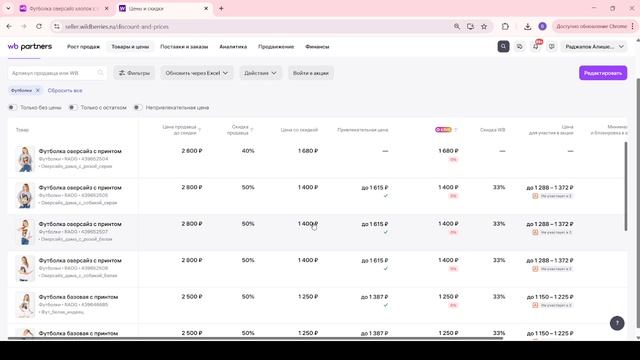This screenshot has height=360, width=640.
Task: Remove the Футболки filter chip
Action: pyautogui.click(x=38, y=90)
